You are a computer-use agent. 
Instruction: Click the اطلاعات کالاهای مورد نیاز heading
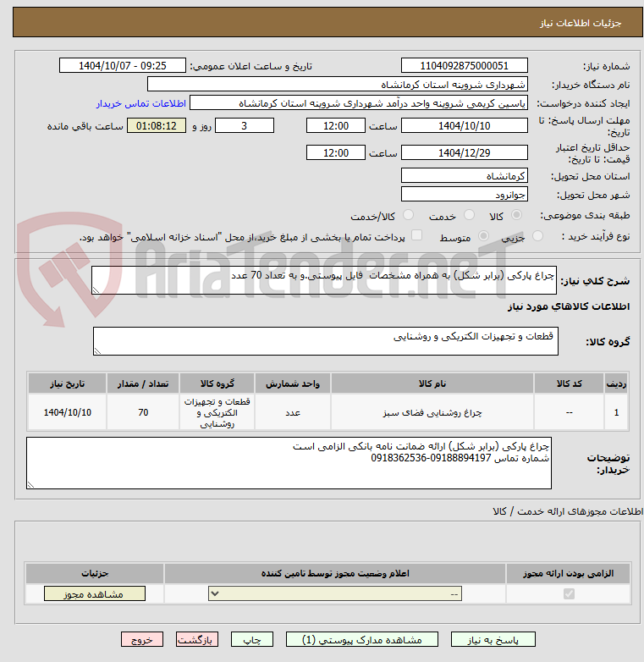(568, 306)
